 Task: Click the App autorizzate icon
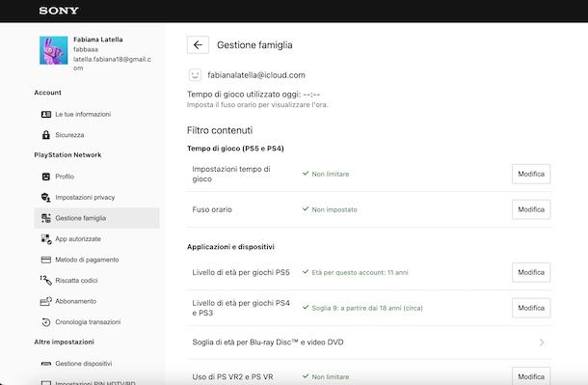point(46,239)
